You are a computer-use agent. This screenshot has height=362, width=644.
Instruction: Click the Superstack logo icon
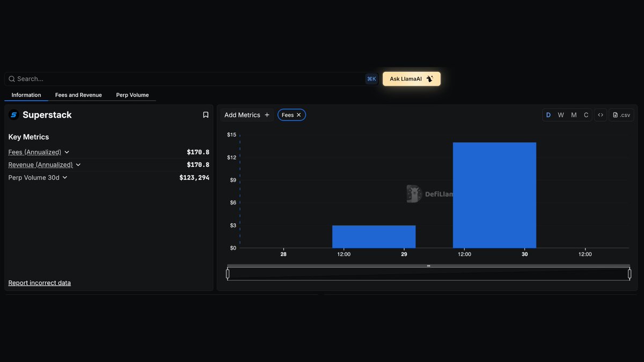[x=14, y=115]
